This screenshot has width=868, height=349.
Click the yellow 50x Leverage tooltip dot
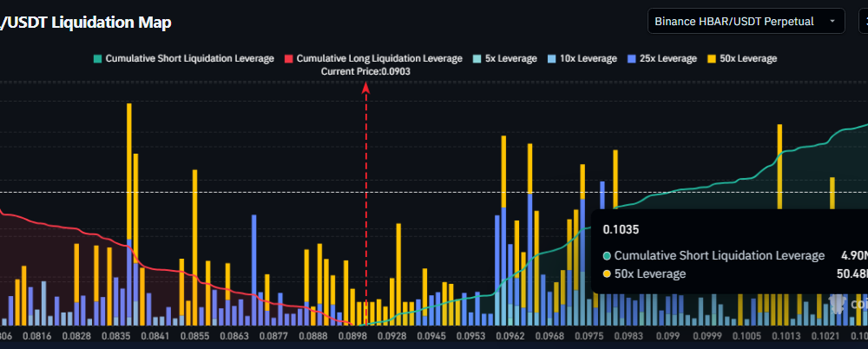tap(607, 274)
